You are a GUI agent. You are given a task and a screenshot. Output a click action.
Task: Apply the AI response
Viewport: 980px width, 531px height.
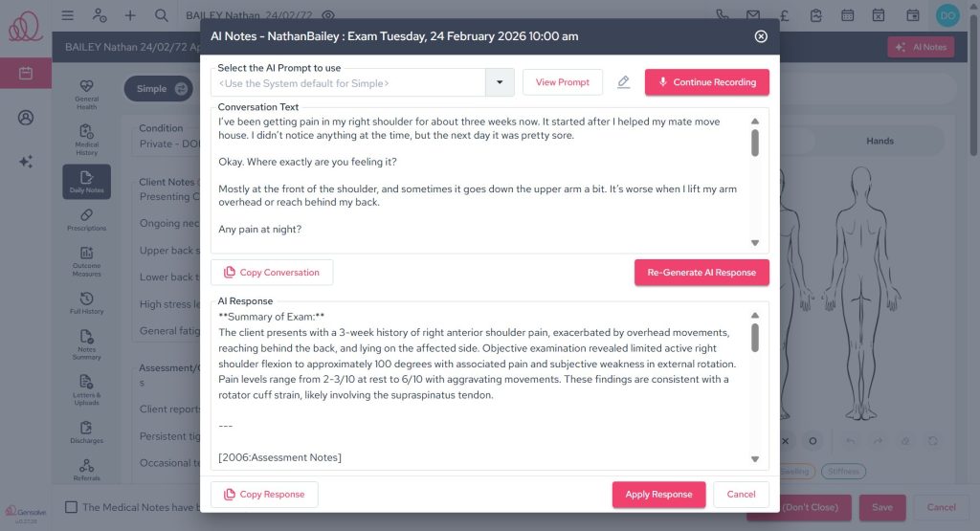click(x=658, y=495)
